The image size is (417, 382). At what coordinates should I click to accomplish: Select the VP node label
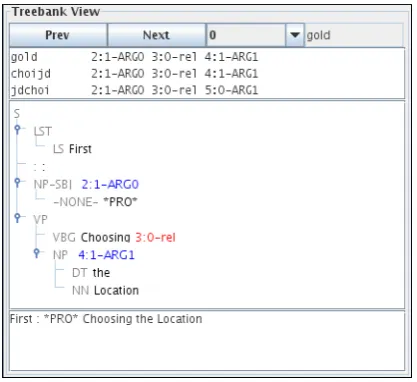coord(41,220)
